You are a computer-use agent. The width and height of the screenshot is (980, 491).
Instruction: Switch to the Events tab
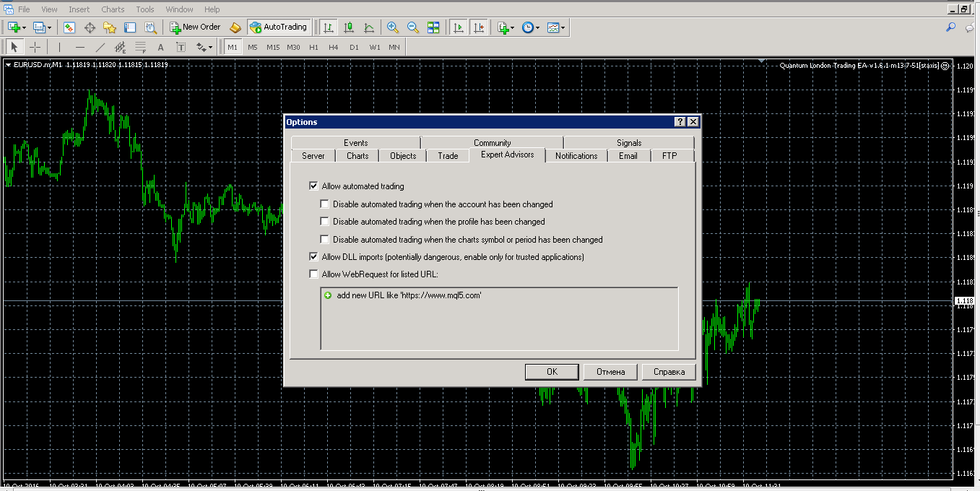(356, 143)
